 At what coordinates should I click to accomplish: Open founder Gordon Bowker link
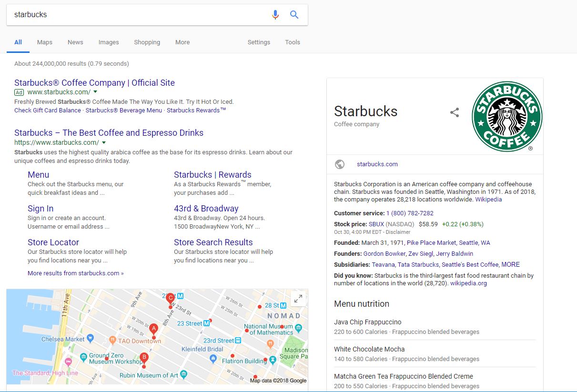click(385, 254)
